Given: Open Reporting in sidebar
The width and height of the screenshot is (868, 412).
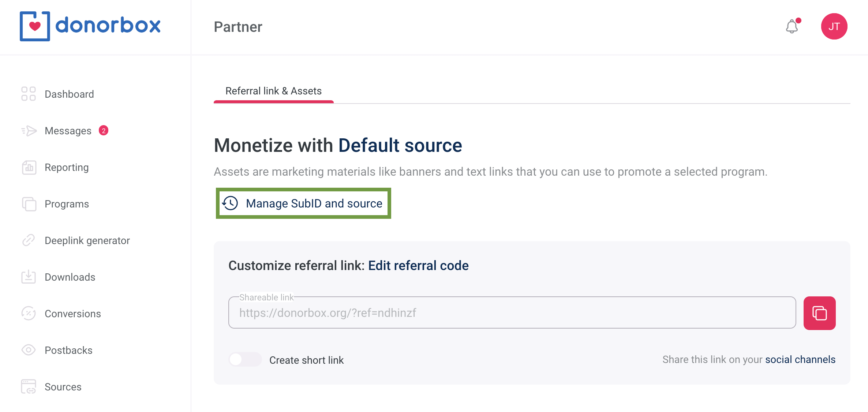Looking at the screenshot, I should click(67, 168).
